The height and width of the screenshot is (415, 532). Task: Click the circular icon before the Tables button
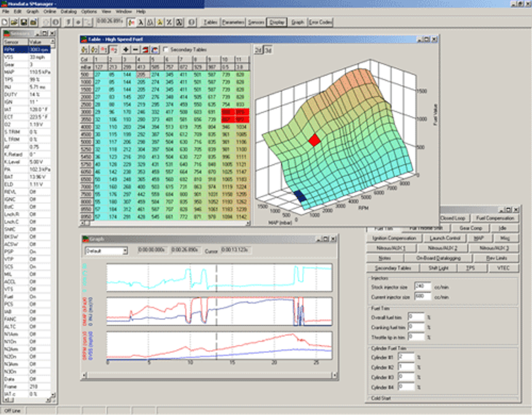click(192, 22)
